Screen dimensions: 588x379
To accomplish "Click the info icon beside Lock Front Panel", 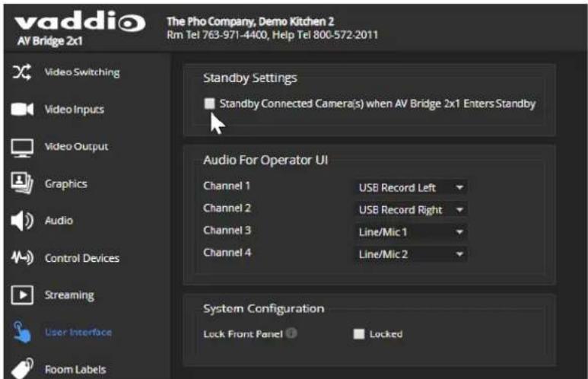I will click(x=291, y=333).
